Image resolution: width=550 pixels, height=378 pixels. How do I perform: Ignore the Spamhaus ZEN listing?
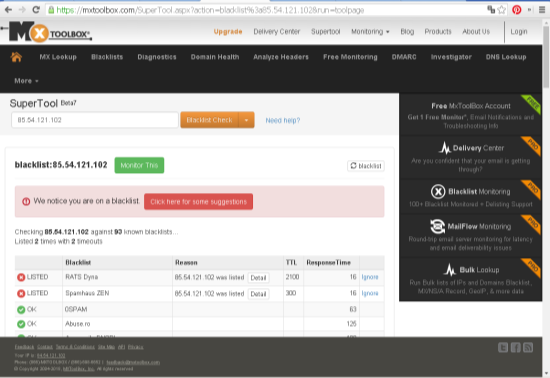pyautogui.click(x=370, y=293)
